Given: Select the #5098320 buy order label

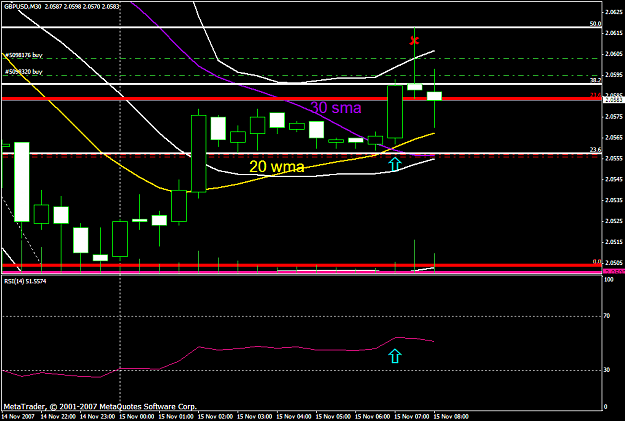Looking at the screenshot, I should click(x=24, y=72).
